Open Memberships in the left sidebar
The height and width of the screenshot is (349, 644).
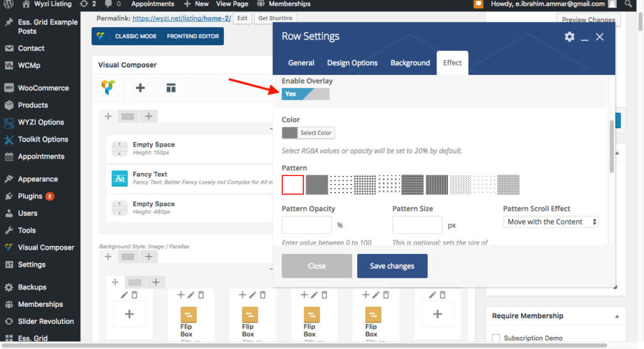pyautogui.click(x=40, y=304)
